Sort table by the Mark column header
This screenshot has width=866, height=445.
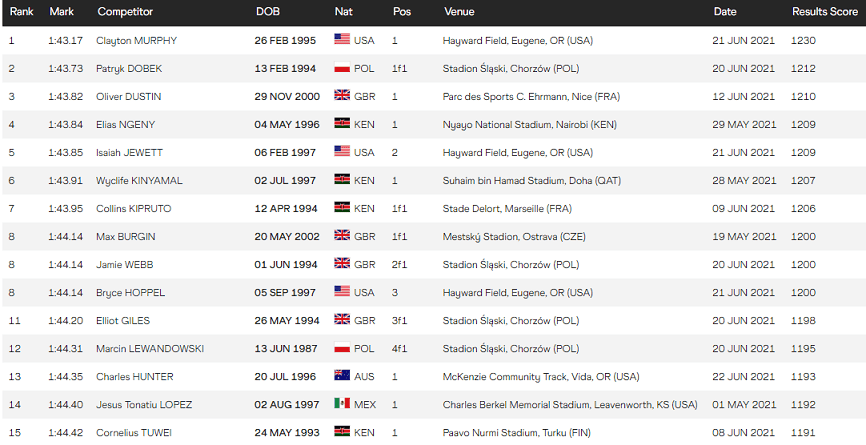tap(60, 12)
